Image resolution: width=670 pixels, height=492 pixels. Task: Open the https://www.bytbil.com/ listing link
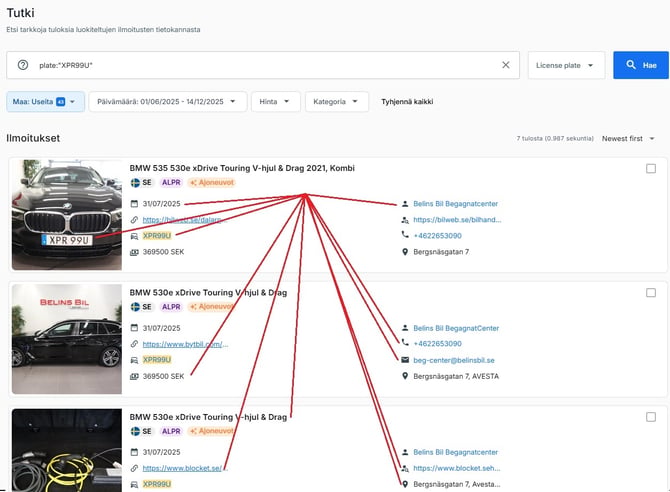tap(185, 344)
